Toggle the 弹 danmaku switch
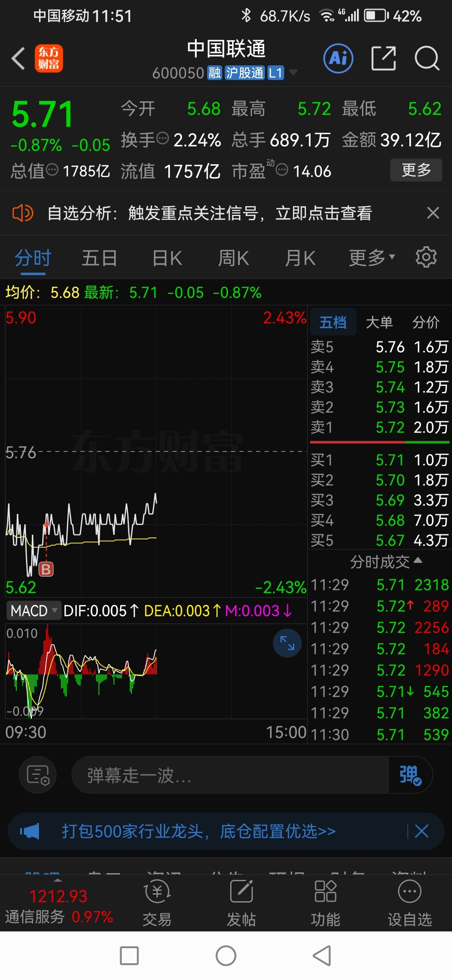The width and height of the screenshot is (452, 980). click(x=410, y=775)
